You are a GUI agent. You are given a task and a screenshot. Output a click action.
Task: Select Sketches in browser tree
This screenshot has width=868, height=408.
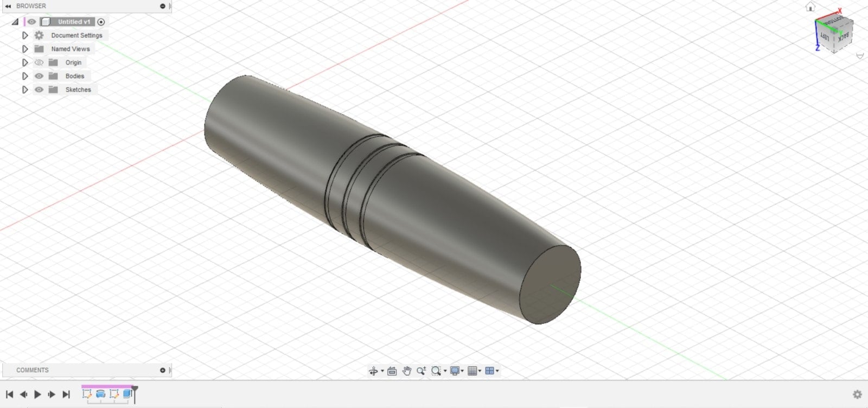pyautogui.click(x=78, y=90)
